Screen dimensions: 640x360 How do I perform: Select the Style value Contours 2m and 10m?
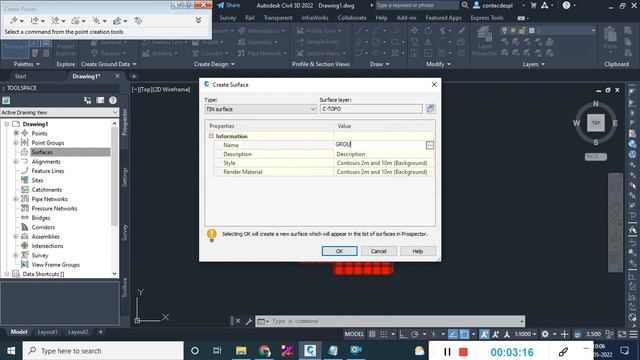(384, 163)
